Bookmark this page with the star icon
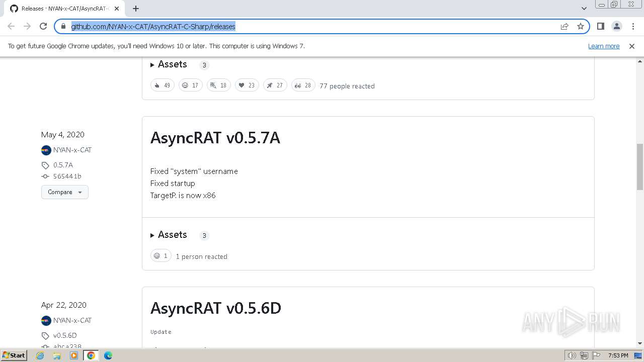Viewport: 644px width, 362px height. point(581,26)
